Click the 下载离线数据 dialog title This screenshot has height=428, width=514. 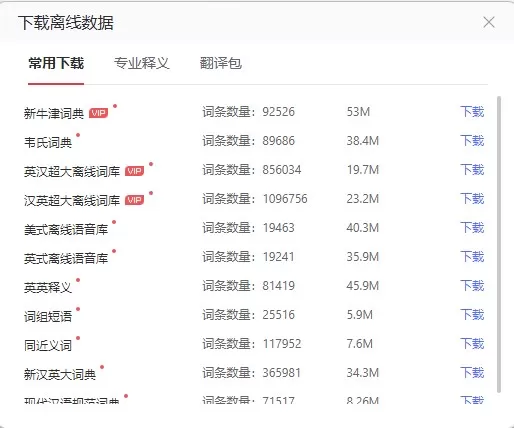66,23
